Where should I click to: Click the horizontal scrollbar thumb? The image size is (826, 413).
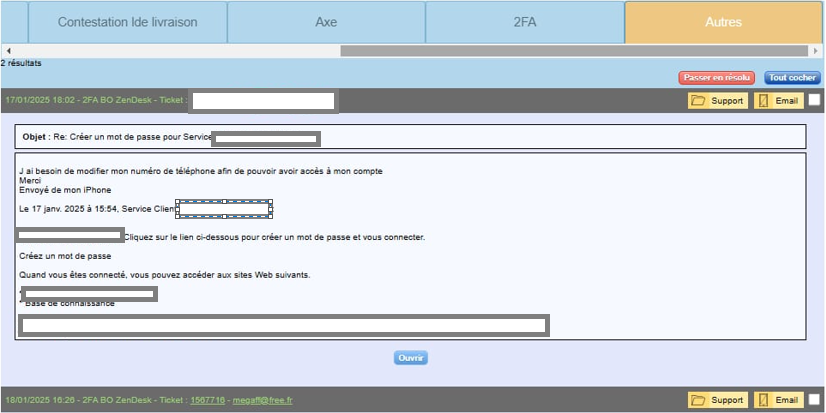[x=574, y=51]
